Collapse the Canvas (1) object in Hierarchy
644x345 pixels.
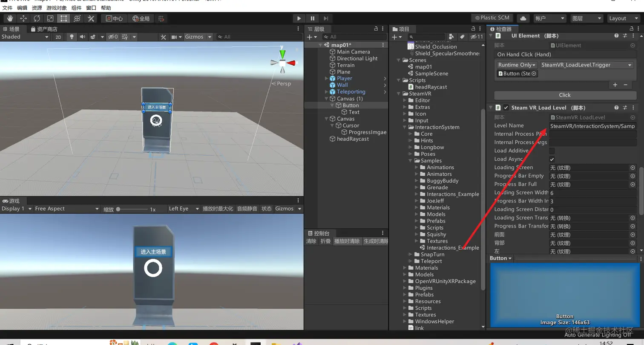327,99
